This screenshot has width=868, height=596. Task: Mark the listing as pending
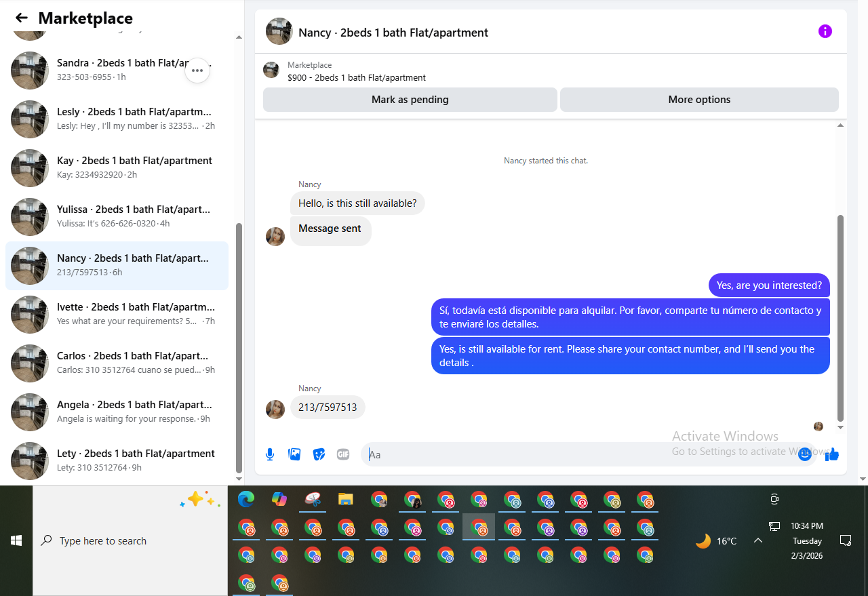(x=410, y=100)
